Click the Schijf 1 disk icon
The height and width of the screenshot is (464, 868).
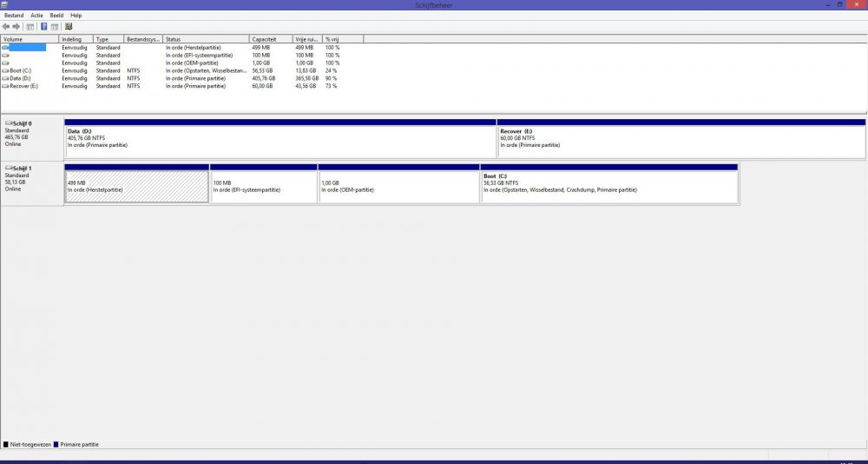[9, 168]
